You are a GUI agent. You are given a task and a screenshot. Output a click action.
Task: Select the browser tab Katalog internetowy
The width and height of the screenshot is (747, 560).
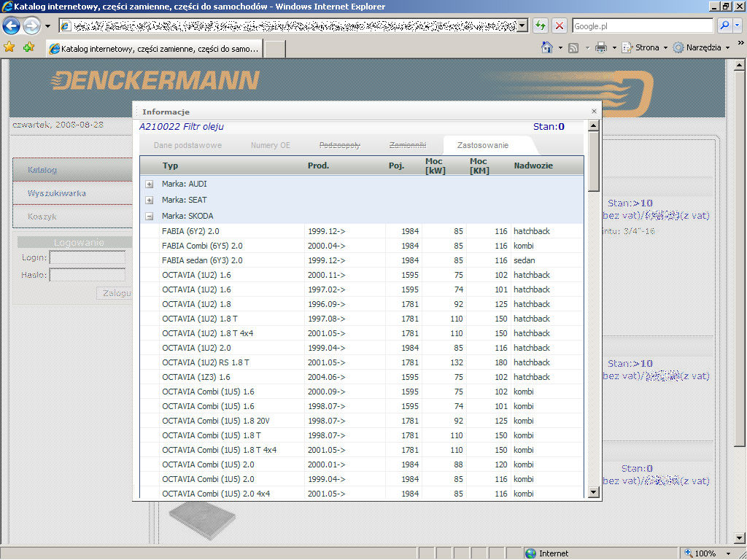[155, 49]
